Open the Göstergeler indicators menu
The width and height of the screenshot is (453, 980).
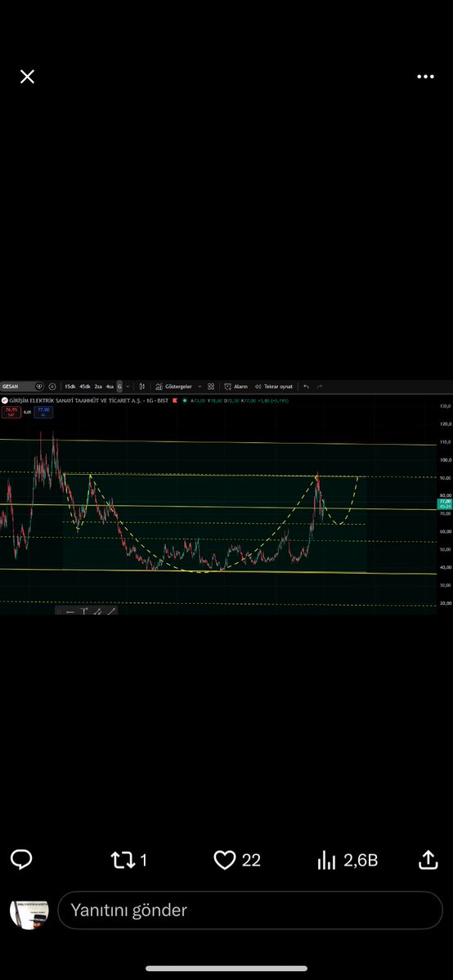tap(173, 387)
